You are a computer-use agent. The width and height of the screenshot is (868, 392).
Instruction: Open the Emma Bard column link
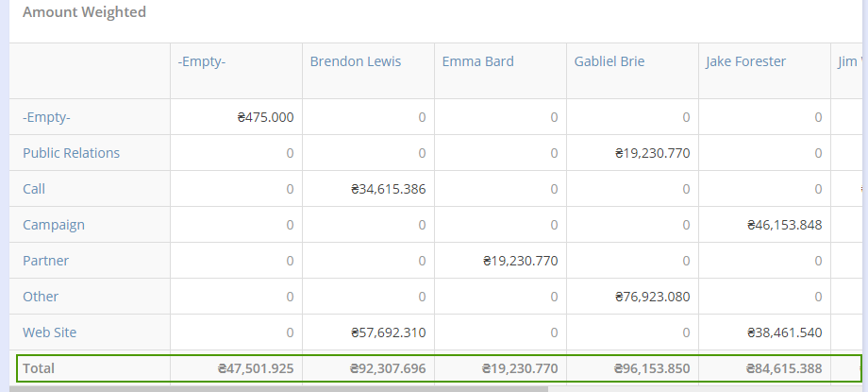pyautogui.click(x=477, y=62)
